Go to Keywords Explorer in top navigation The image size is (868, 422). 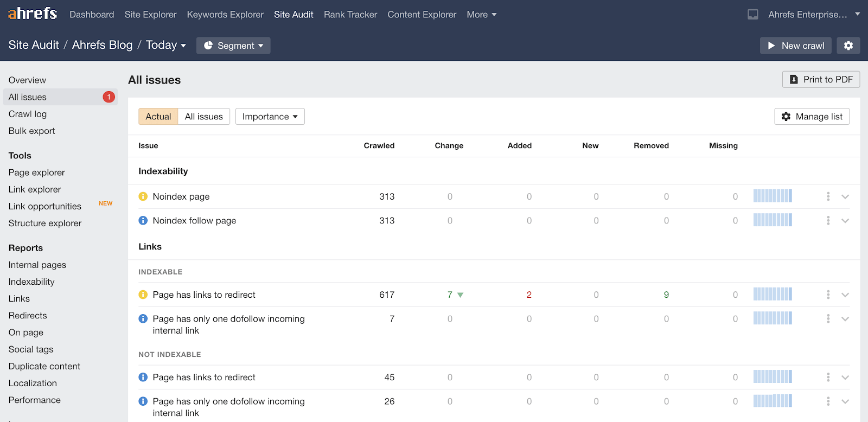pos(225,15)
